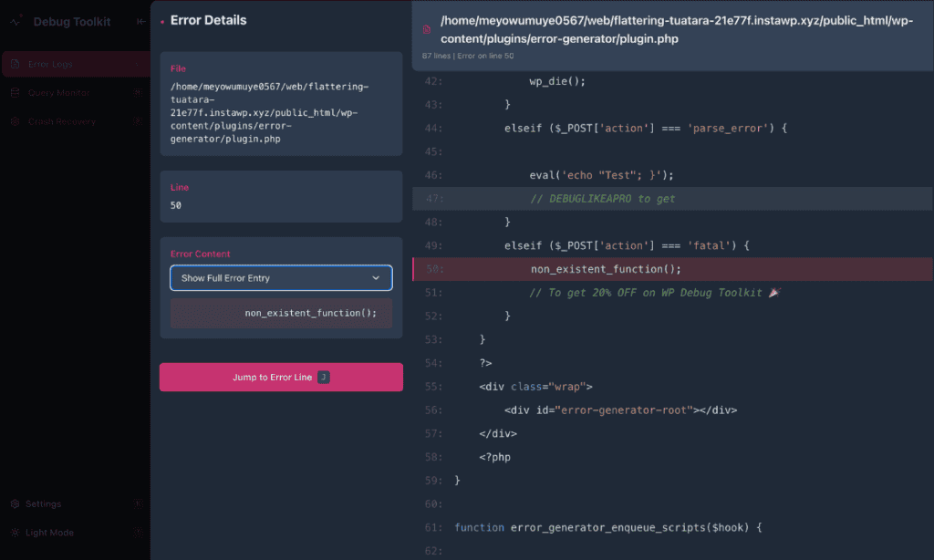Click the Jump to Error Line button

(x=281, y=377)
